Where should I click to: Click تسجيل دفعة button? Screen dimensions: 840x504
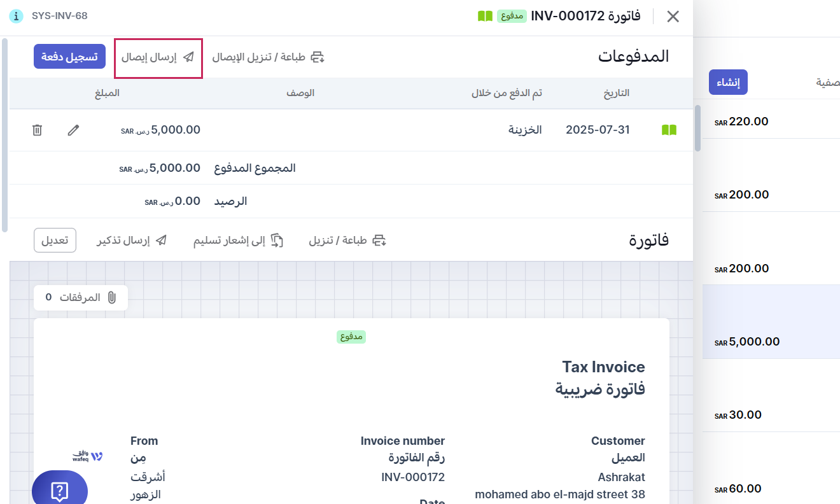point(69,57)
